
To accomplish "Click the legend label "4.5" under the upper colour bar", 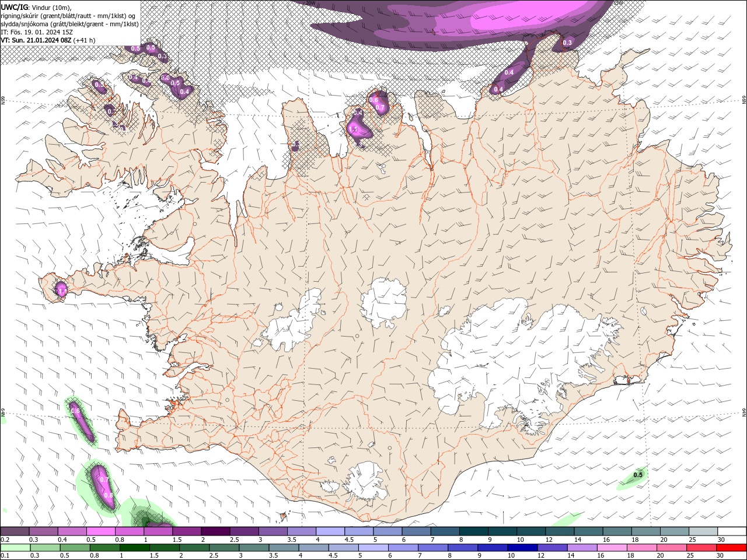I will tap(349, 540).
